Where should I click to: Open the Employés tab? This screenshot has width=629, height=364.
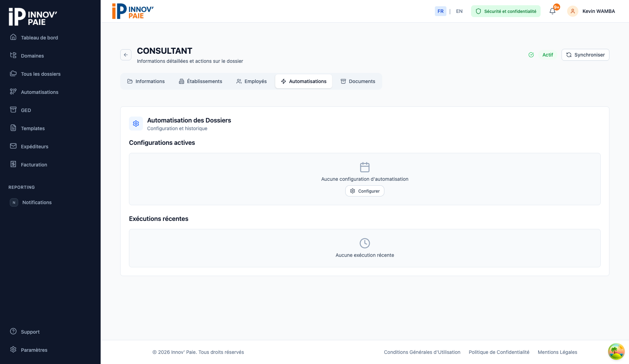[x=251, y=81]
